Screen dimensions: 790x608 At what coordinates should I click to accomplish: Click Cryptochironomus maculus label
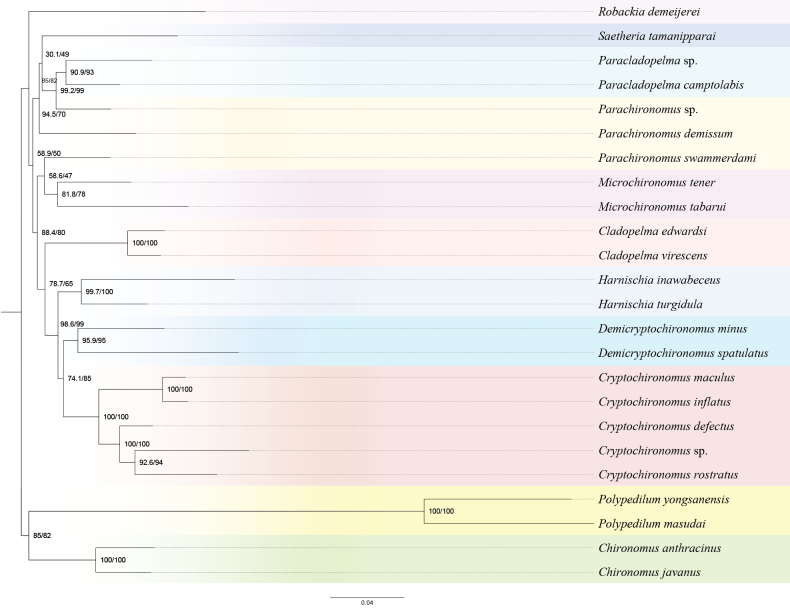point(667,378)
